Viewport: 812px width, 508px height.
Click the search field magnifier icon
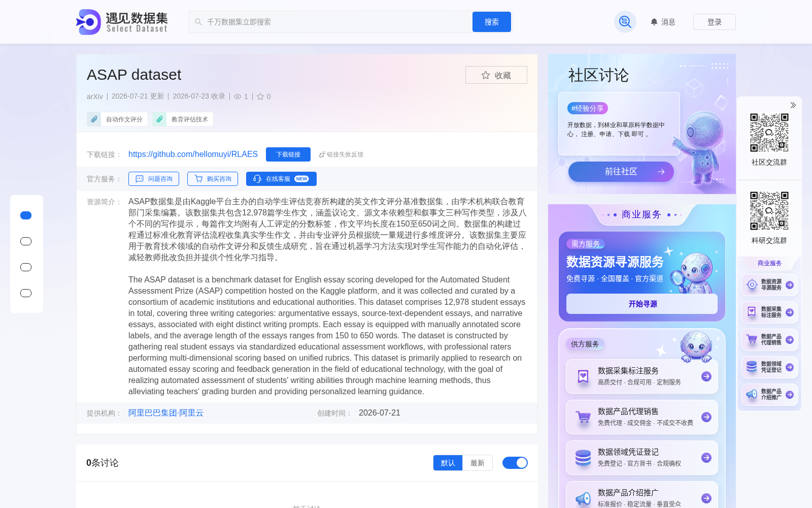coord(198,22)
